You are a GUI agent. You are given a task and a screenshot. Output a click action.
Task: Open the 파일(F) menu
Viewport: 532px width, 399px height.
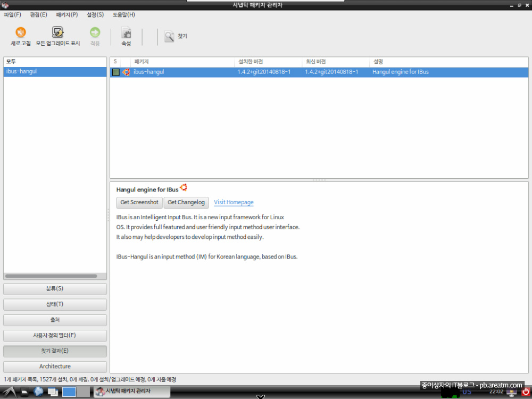coord(13,14)
